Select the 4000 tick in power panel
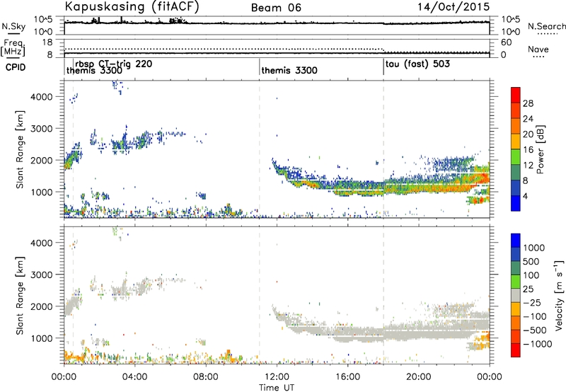The width and height of the screenshot is (566, 392). click(41, 97)
